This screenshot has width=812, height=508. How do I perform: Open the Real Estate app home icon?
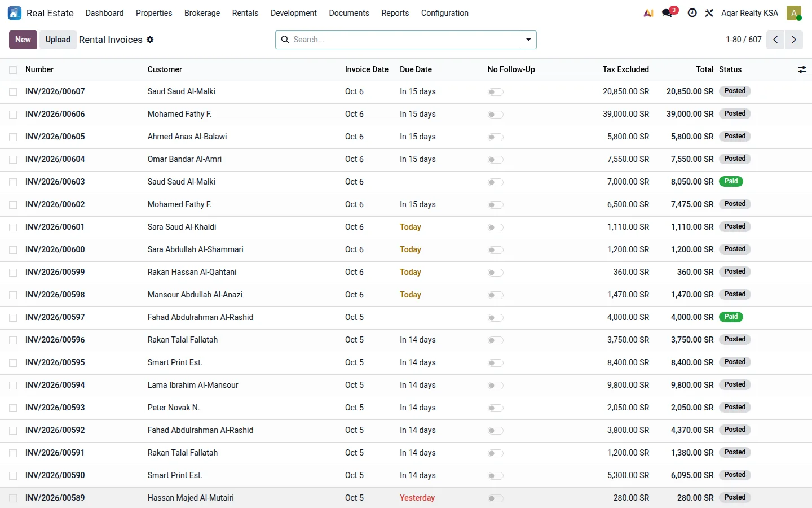[x=15, y=13]
